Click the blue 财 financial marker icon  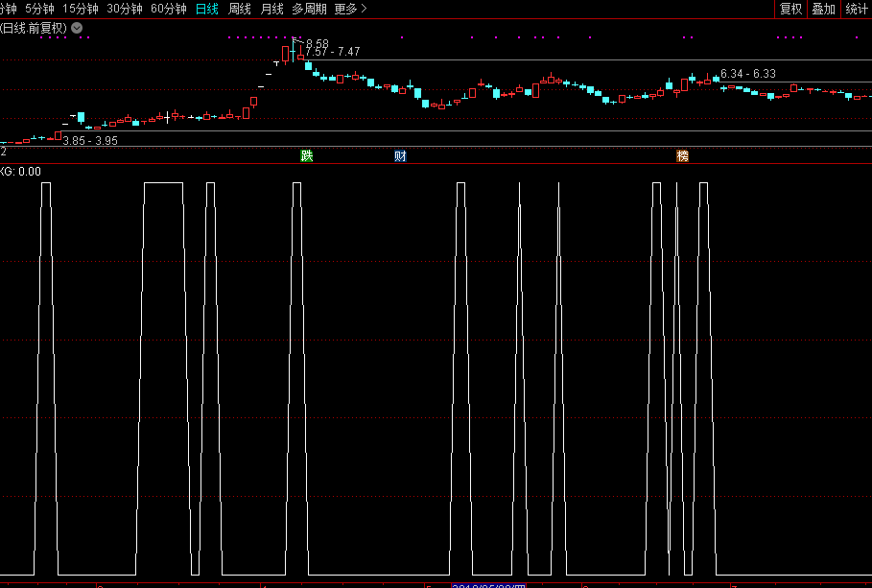point(400,155)
